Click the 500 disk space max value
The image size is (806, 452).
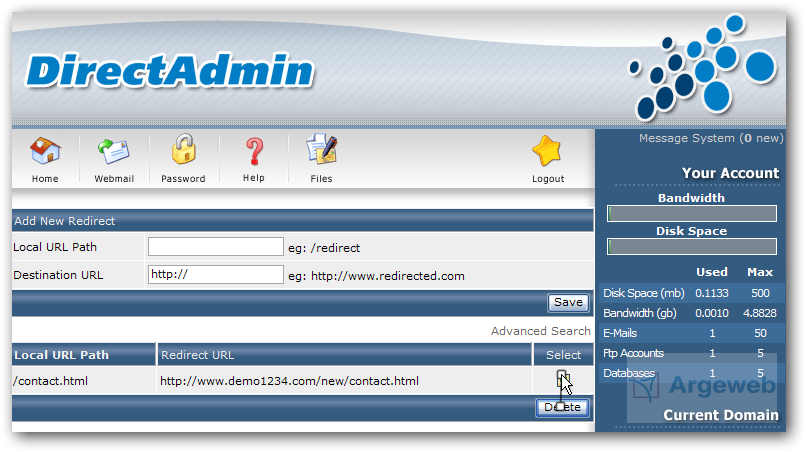[x=760, y=293]
